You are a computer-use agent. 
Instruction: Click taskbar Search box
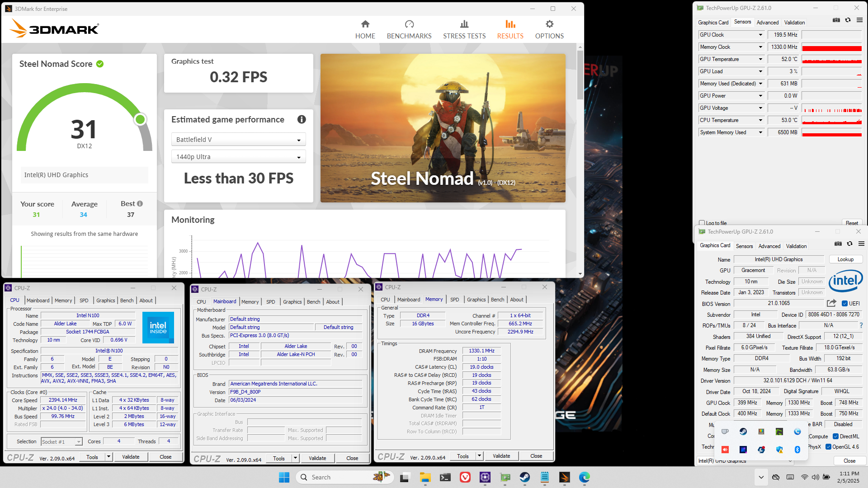point(344,477)
